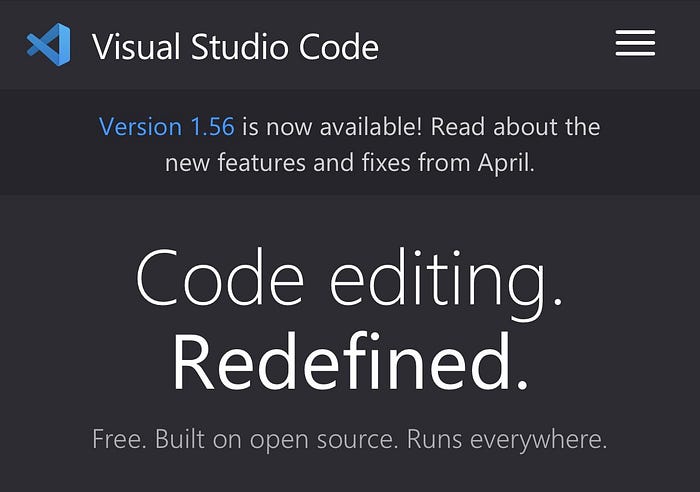Click 'Read about the' in update banner

(516, 126)
